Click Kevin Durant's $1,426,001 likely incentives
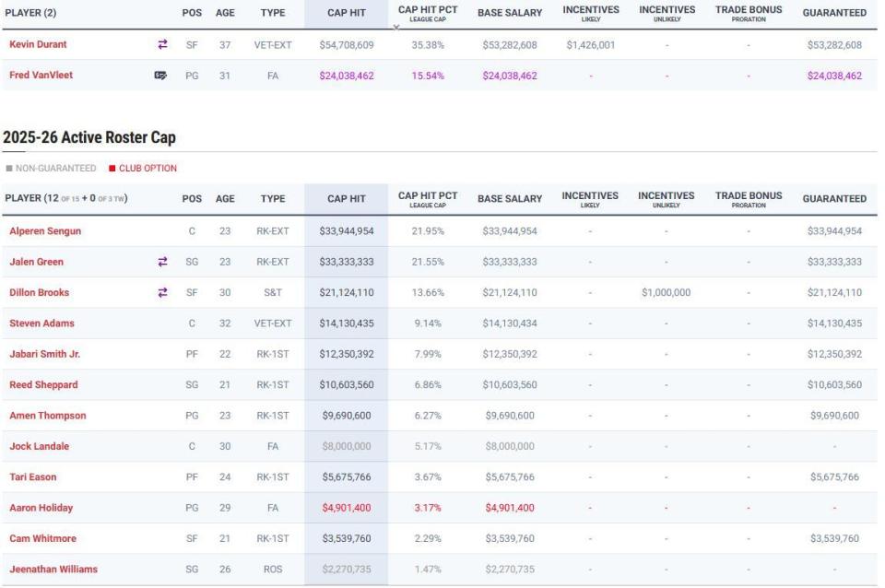885x588 pixels. [590, 44]
